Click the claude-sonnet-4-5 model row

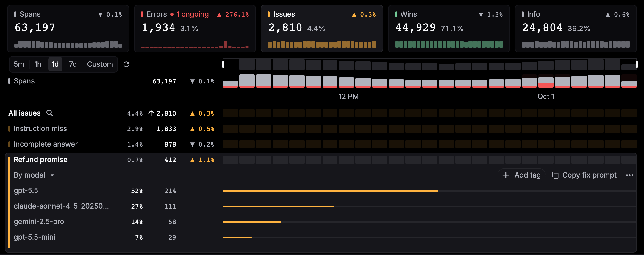[322, 206]
